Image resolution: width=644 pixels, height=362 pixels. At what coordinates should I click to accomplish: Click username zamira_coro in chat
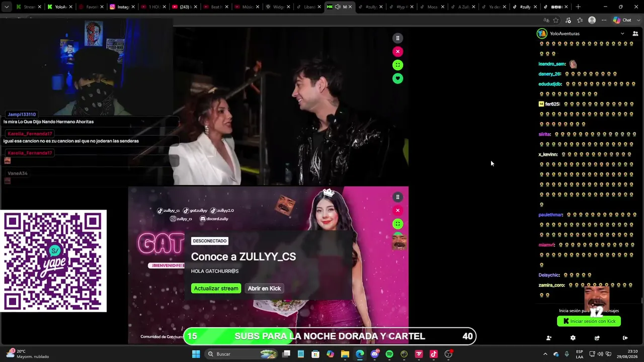coord(551,285)
